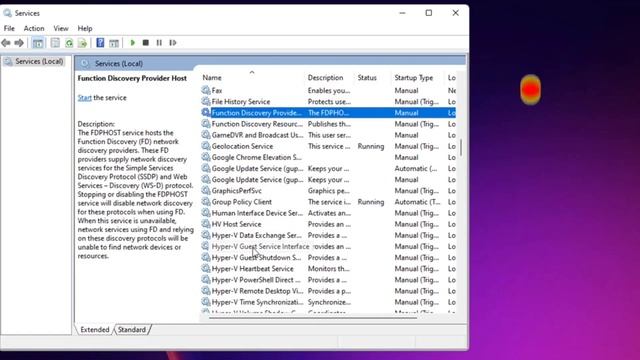Click the Geolocation Service gear icon

click(206, 146)
